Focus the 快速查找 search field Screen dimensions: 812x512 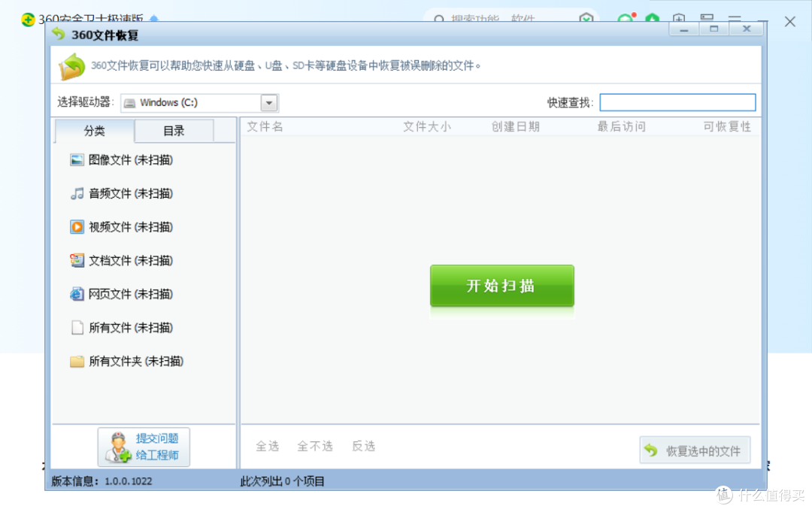pos(677,102)
